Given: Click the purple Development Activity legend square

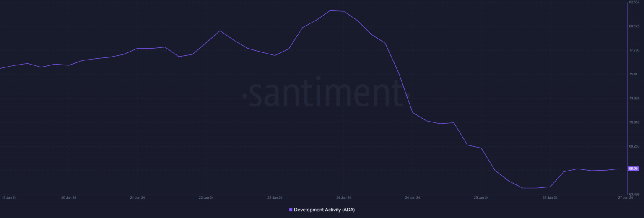Looking at the screenshot, I should [x=291, y=210].
